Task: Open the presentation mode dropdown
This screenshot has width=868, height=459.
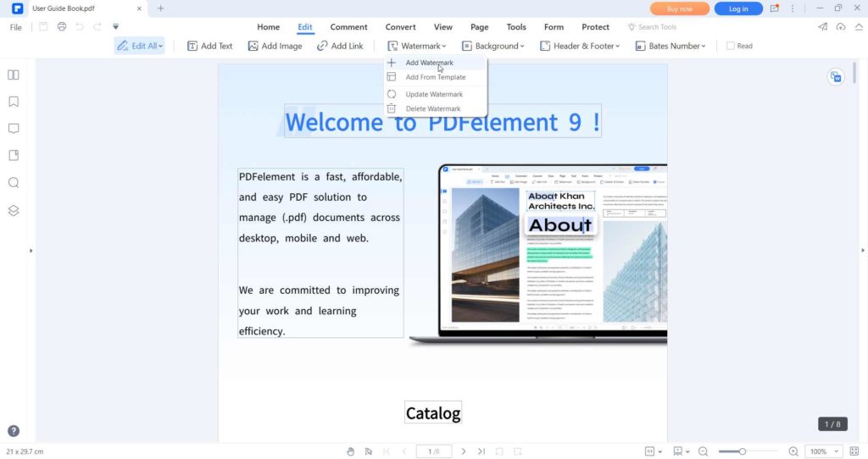Action: [681, 451]
